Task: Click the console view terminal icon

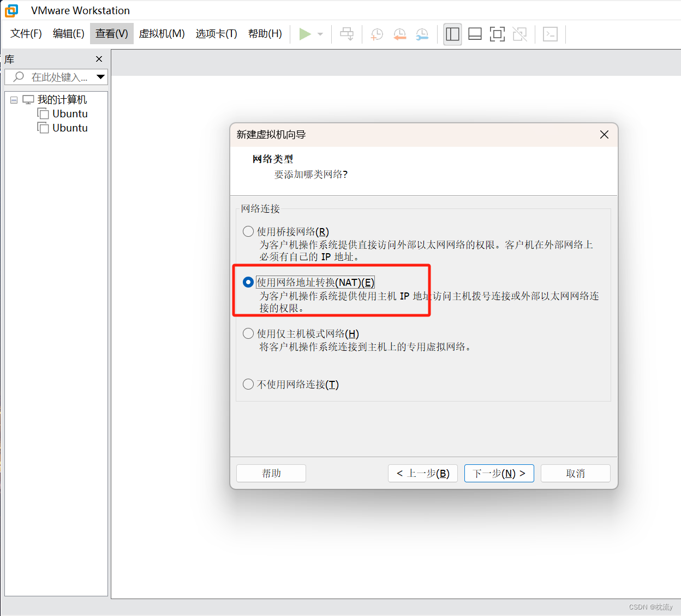Action: (x=550, y=34)
